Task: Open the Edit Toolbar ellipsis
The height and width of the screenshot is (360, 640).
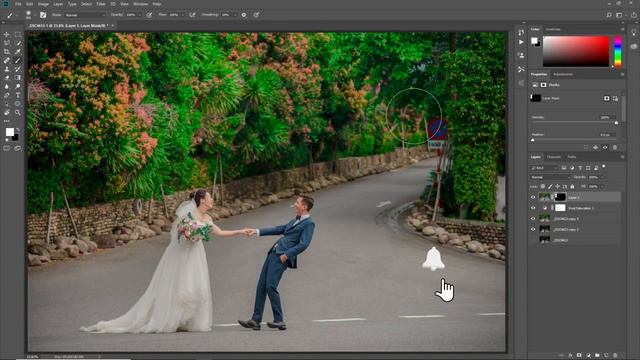Action: click(x=7, y=121)
